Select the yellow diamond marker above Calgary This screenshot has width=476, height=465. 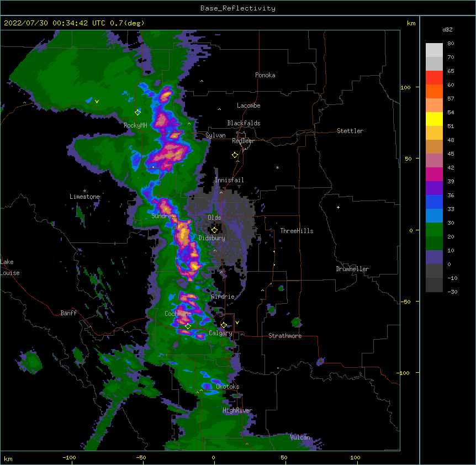click(x=224, y=325)
